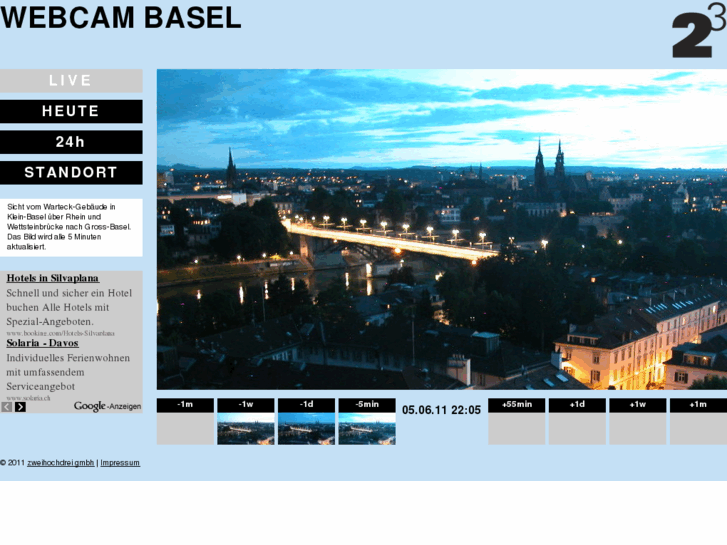Click the main Basel webcam image
The image size is (727, 545).
pos(442,229)
